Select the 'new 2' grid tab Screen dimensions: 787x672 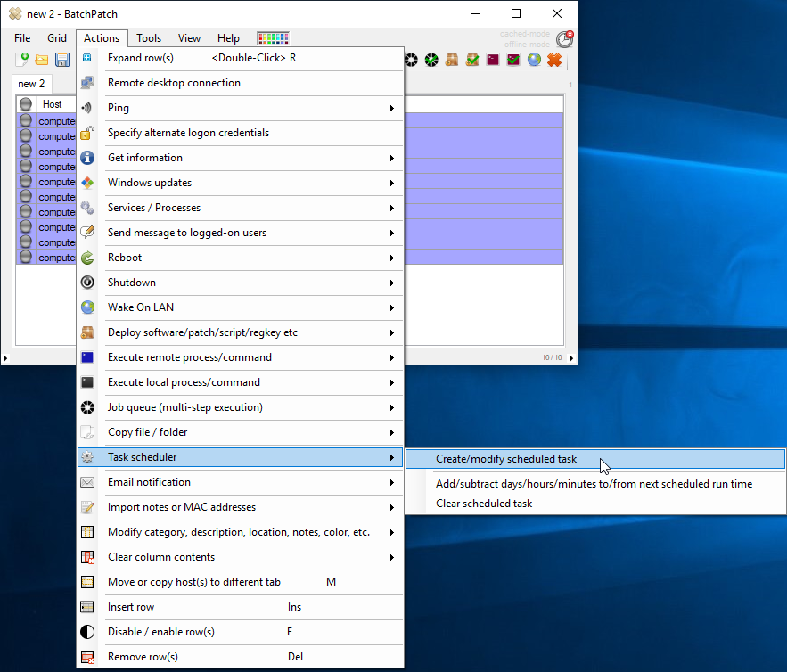pyautogui.click(x=31, y=84)
